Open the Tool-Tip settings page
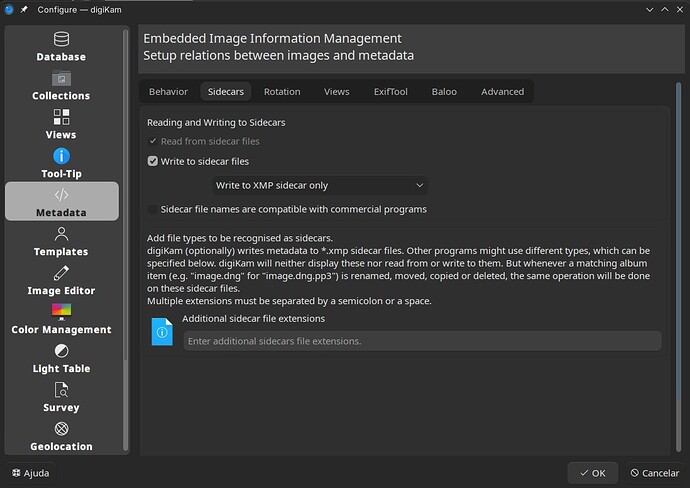Viewport: 690px width, 488px height. 61,163
